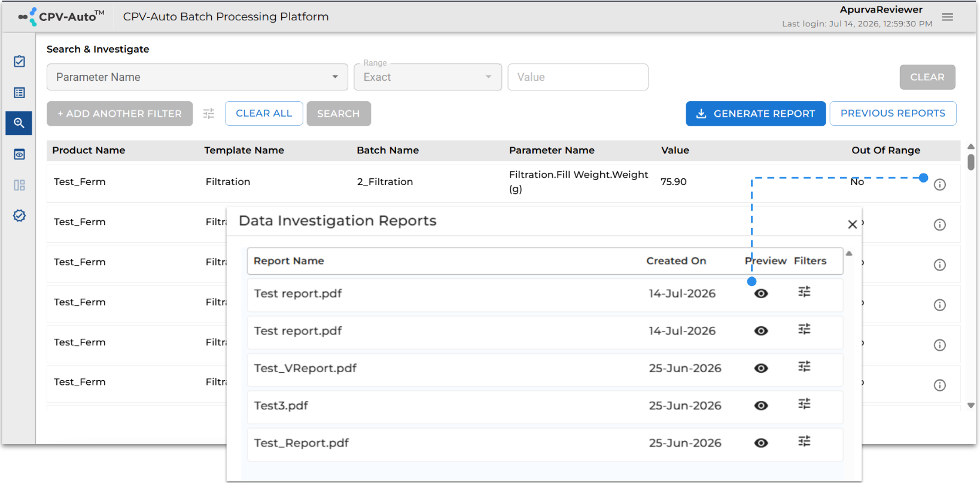Viewport: 980px width, 483px height.
Task: Click the ApurvaReviewer username
Action: coord(881,10)
